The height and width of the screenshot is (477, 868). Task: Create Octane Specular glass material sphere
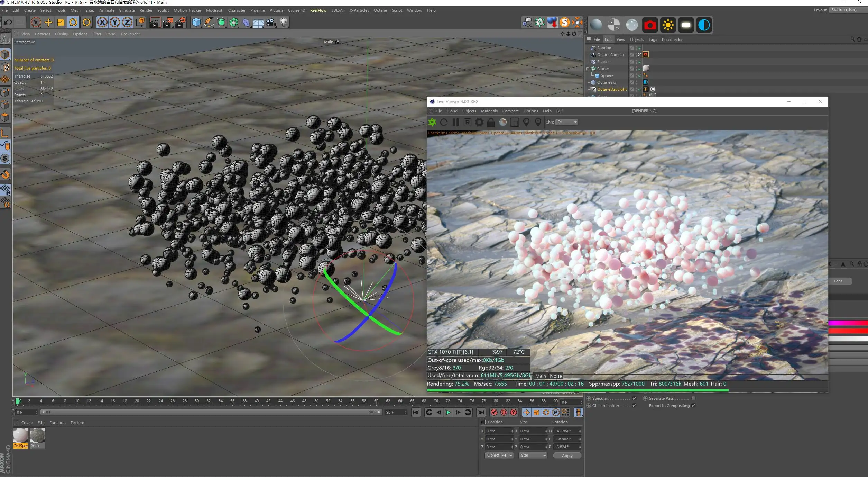[x=632, y=25]
